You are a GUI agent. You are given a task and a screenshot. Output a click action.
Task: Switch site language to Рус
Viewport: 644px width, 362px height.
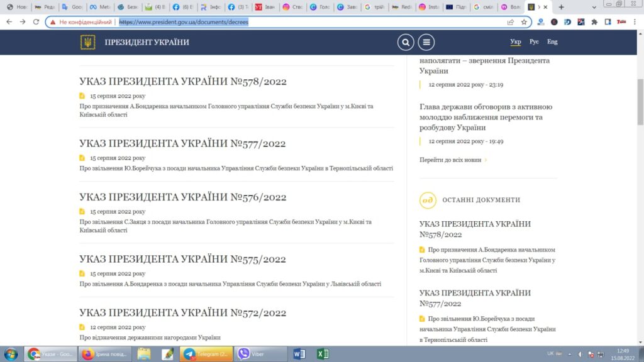[x=534, y=42]
